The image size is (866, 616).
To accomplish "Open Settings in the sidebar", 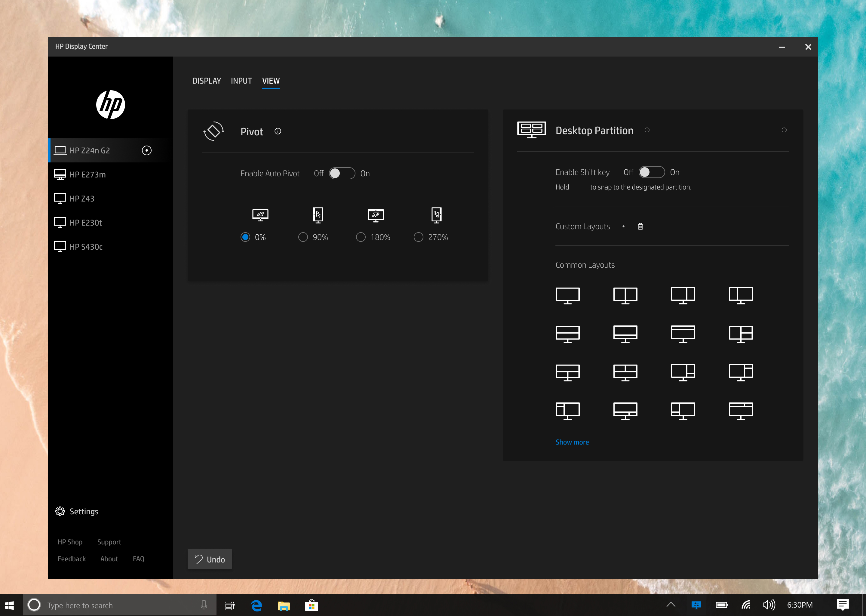I will [77, 511].
